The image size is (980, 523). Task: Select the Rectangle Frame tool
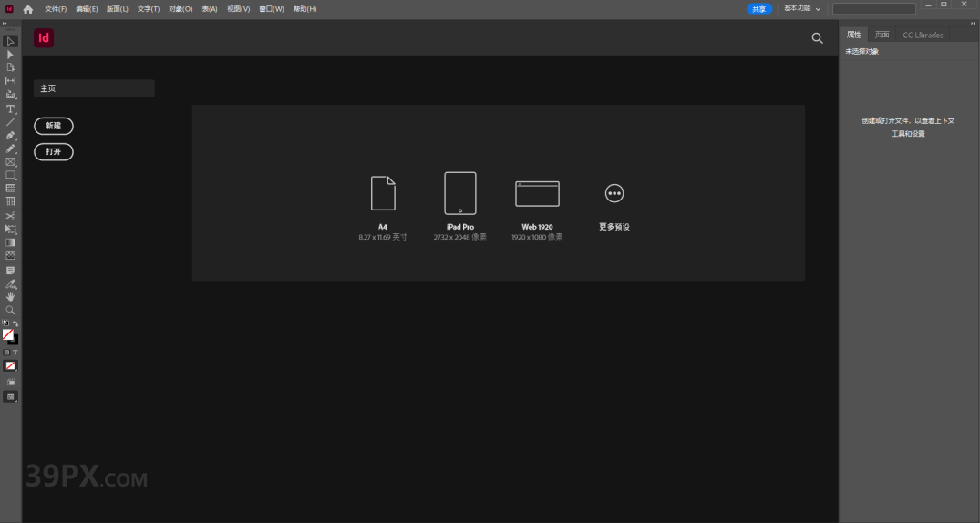click(10, 162)
